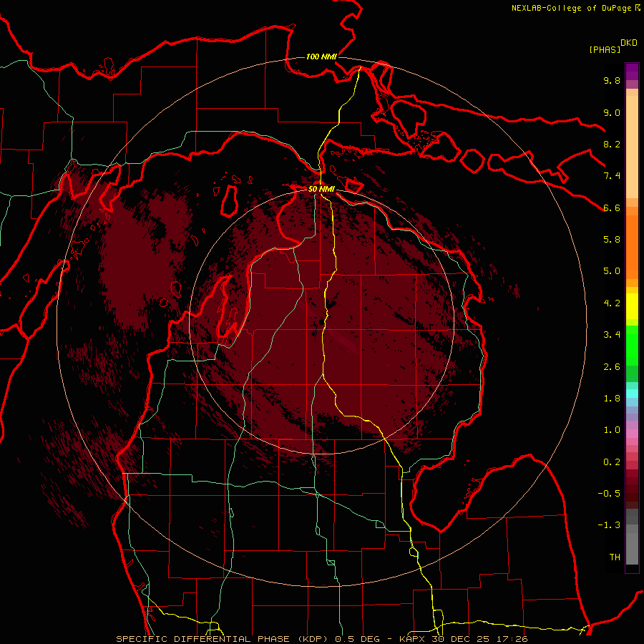This screenshot has width=644, height=644.
Task: Click the 5.0 scale value
Action: [x=612, y=271]
